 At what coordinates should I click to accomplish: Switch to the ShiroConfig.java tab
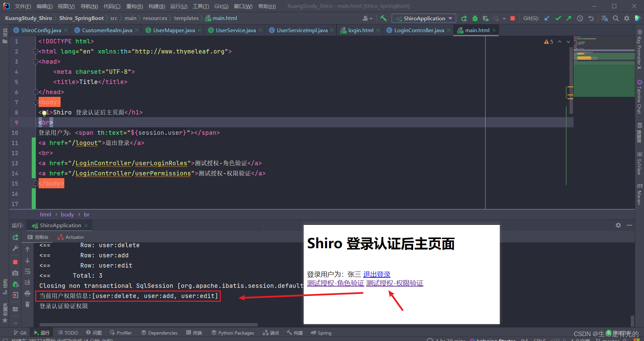click(x=41, y=30)
